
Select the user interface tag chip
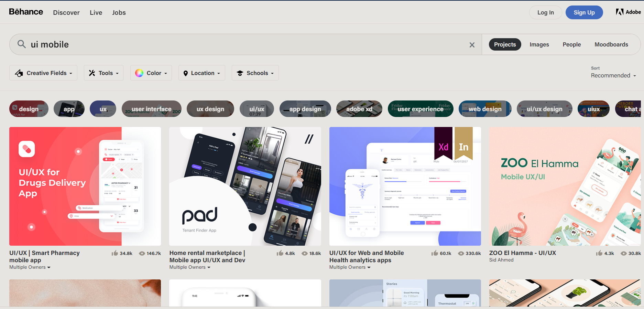[x=152, y=109]
